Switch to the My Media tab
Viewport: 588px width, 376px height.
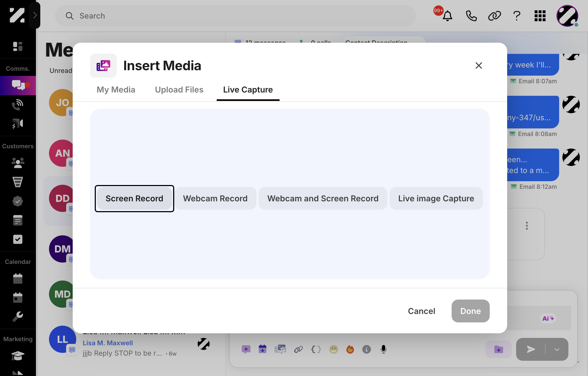[116, 90]
